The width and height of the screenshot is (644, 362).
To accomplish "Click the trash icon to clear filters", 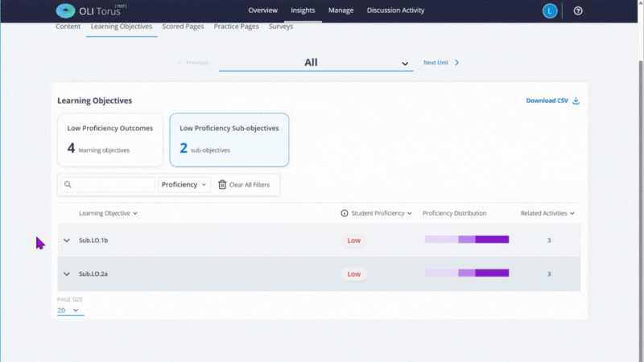I will pos(222,184).
